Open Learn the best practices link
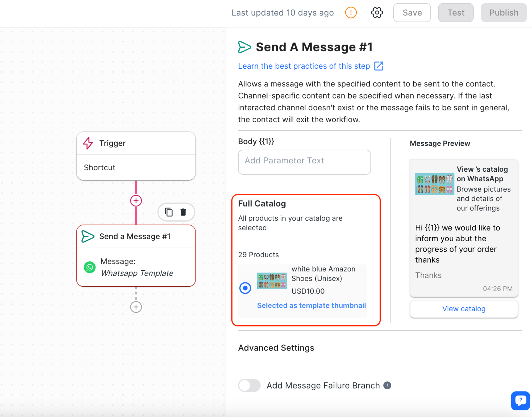The height and width of the screenshot is (417, 532). click(304, 66)
